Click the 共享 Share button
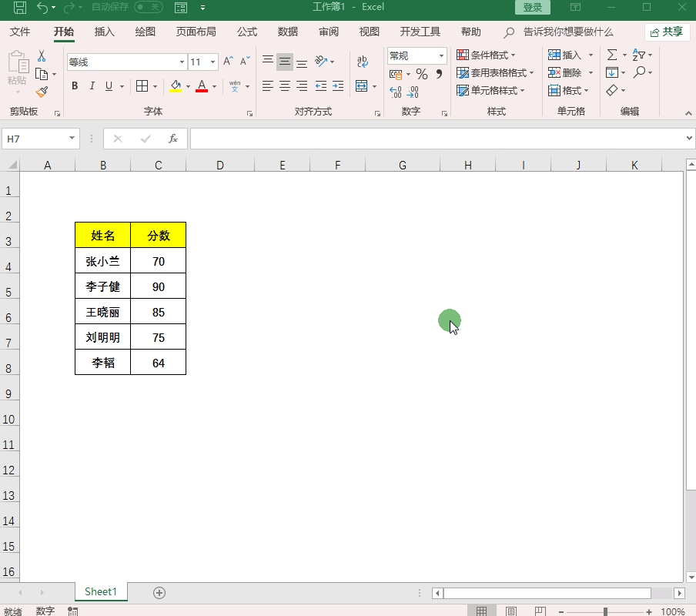 point(667,32)
